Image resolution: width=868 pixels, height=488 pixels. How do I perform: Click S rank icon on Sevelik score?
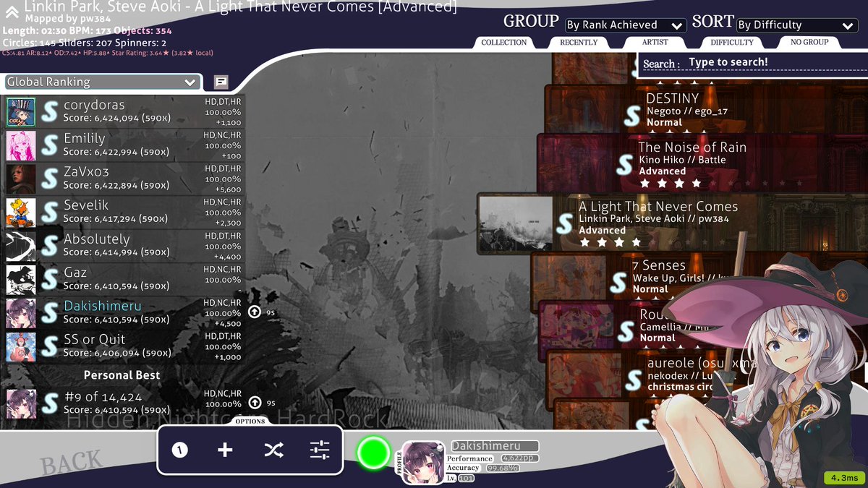click(x=49, y=213)
